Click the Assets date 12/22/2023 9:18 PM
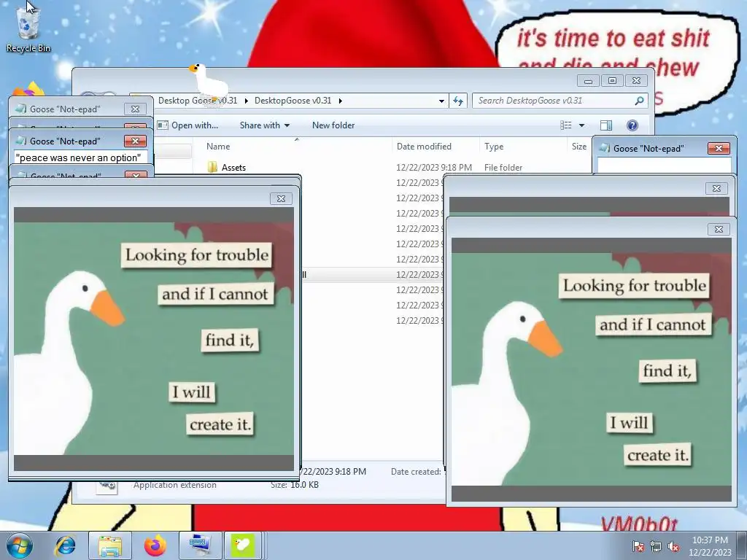This screenshot has height=560, width=747. 434,168
